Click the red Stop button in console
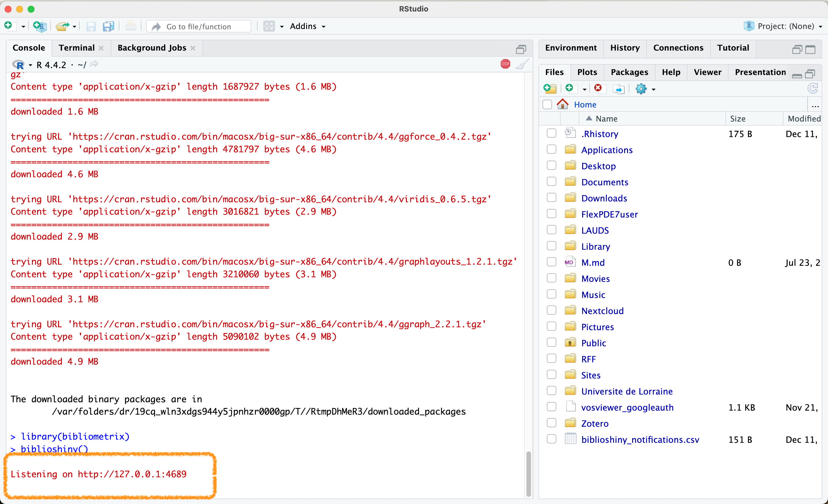Screen dimensions: 828x504 pyautogui.click(x=505, y=64)
